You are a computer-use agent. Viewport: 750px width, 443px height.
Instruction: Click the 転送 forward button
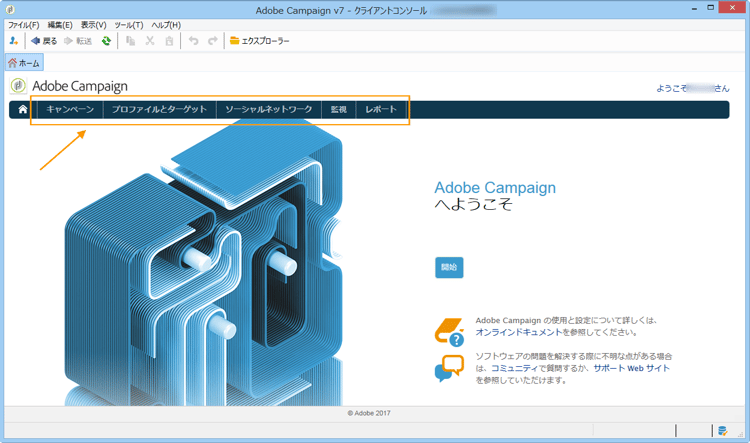click(x=78, y=41)
